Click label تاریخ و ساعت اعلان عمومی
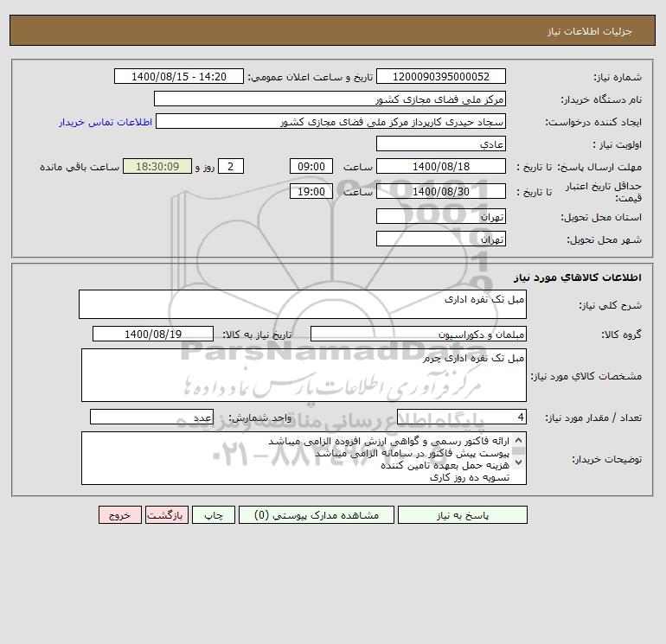 point(310,77)
